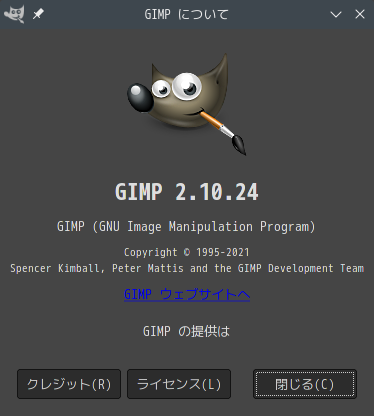Open the GIMP ウェブサイトへ link
The height and width of the screenshot is (416, 374).
click(187, 294)
